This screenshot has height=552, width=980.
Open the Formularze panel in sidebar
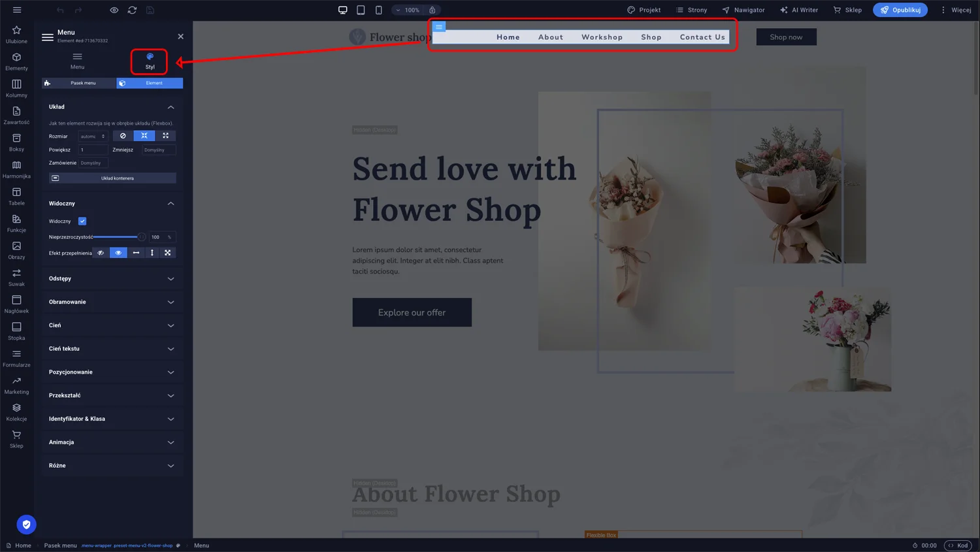click(16, 358)
